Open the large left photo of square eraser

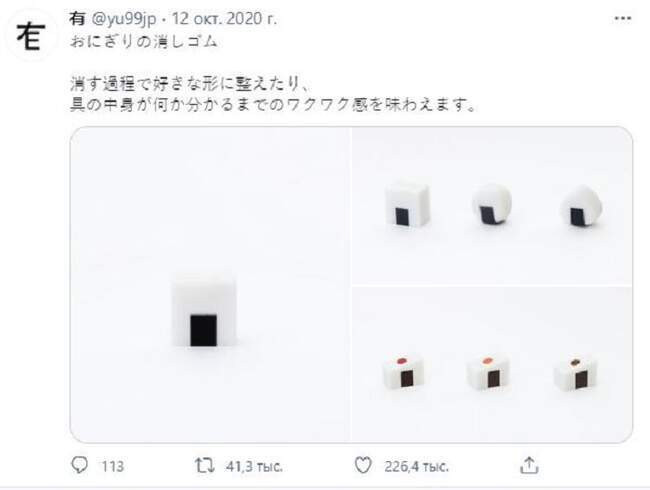210,284
